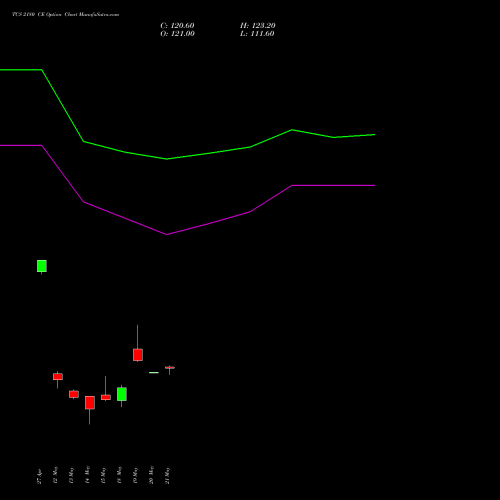The width and height of the screenshot is (500, 500).
Task: Select the red candlestick for 12 May
Action: (x=58, y=377)
